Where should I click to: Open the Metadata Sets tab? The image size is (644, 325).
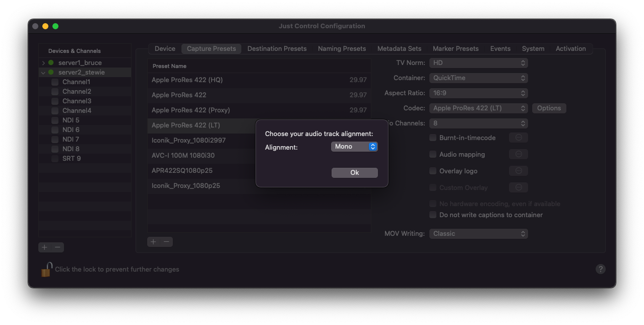pyautogui.click(x=399, y=49)
